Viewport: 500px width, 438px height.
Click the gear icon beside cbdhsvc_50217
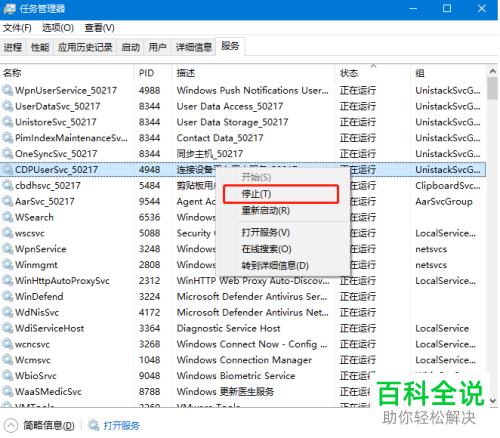(7, 185)
